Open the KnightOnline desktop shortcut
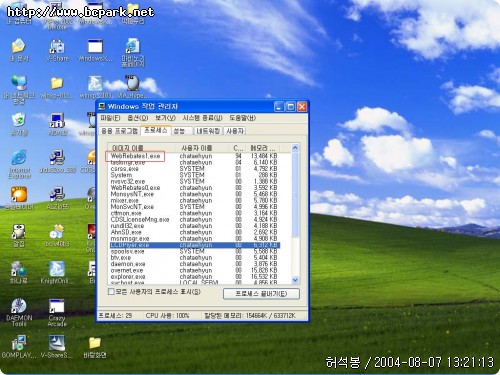Image resolution: width=500 pixels, height=375 pixels. pos(57,272)
